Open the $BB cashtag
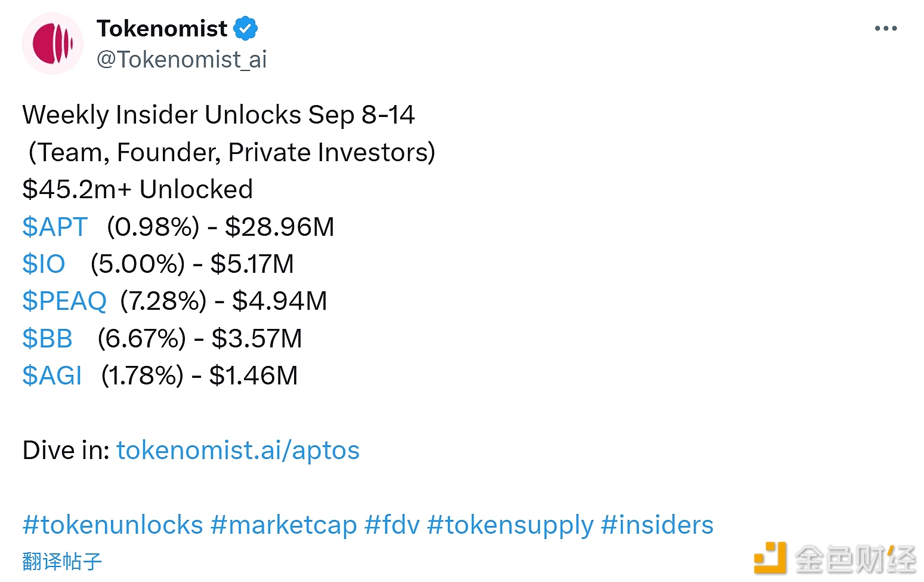 pos(47,338)
